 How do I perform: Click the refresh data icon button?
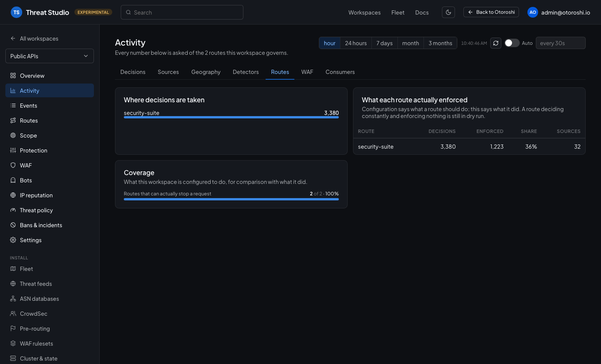tap(496, 43)
